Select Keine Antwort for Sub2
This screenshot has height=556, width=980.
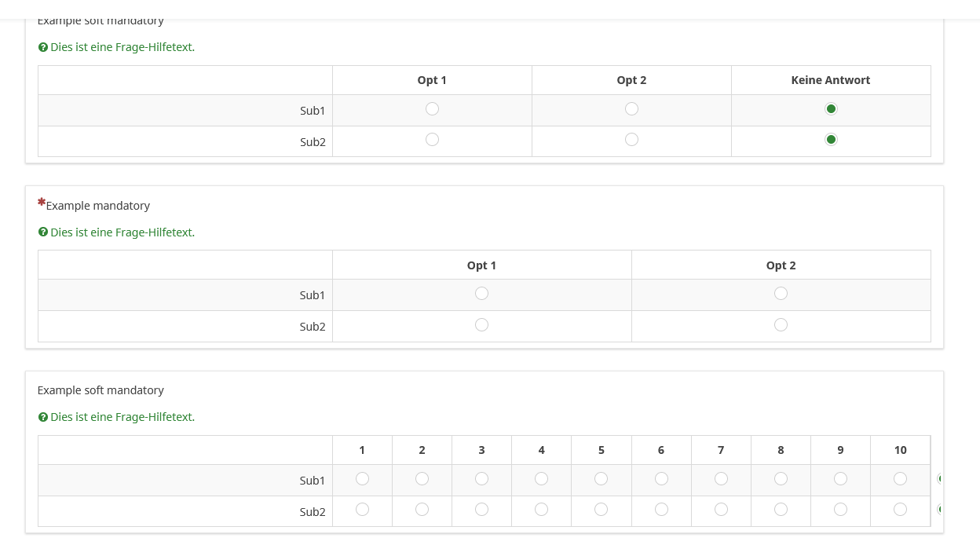pos(831,140)
